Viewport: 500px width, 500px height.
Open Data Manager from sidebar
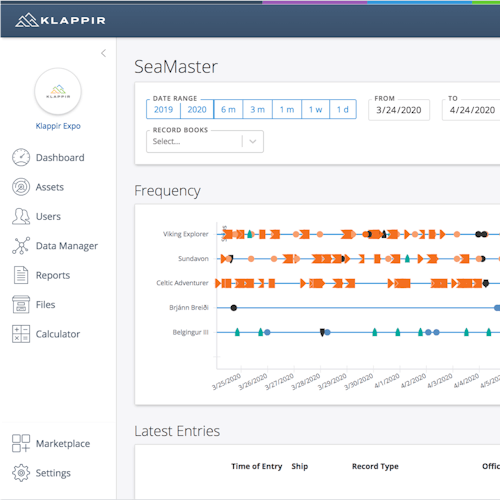(x=67, y=246)
